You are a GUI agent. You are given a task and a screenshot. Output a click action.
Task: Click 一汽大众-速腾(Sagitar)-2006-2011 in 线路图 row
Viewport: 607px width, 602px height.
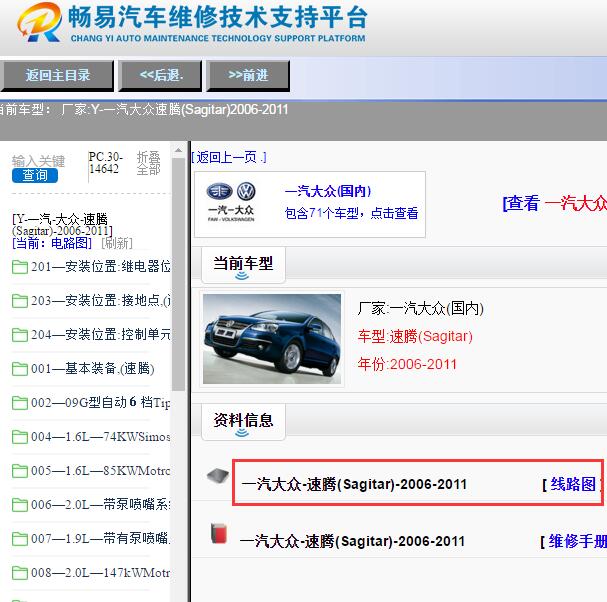[354, 484]
